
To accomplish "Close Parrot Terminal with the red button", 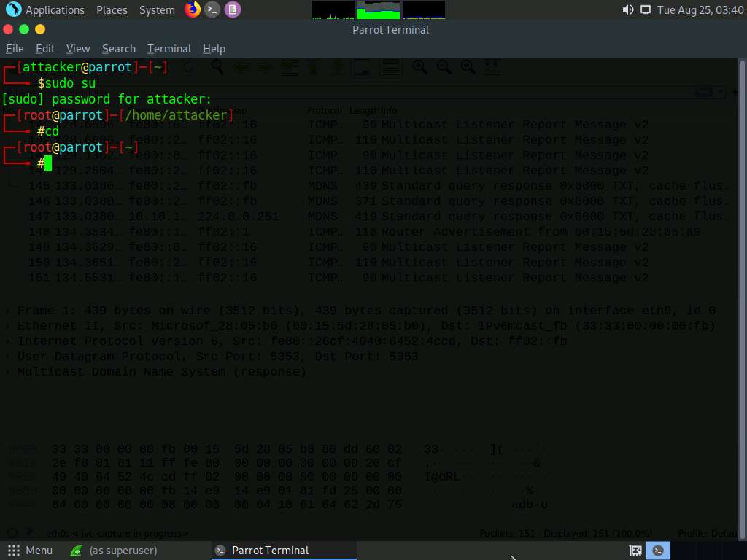I will point(8,29).
